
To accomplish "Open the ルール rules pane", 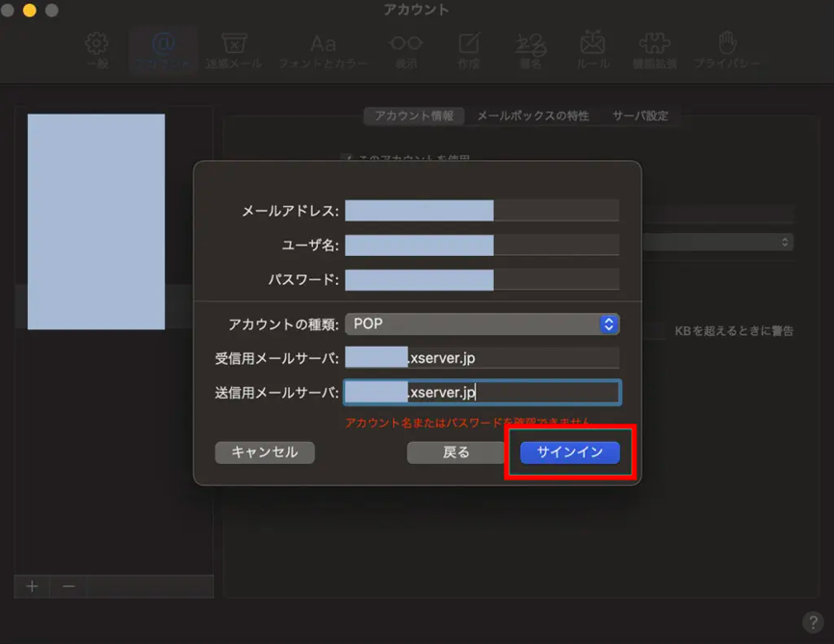I will click(592, 50).
